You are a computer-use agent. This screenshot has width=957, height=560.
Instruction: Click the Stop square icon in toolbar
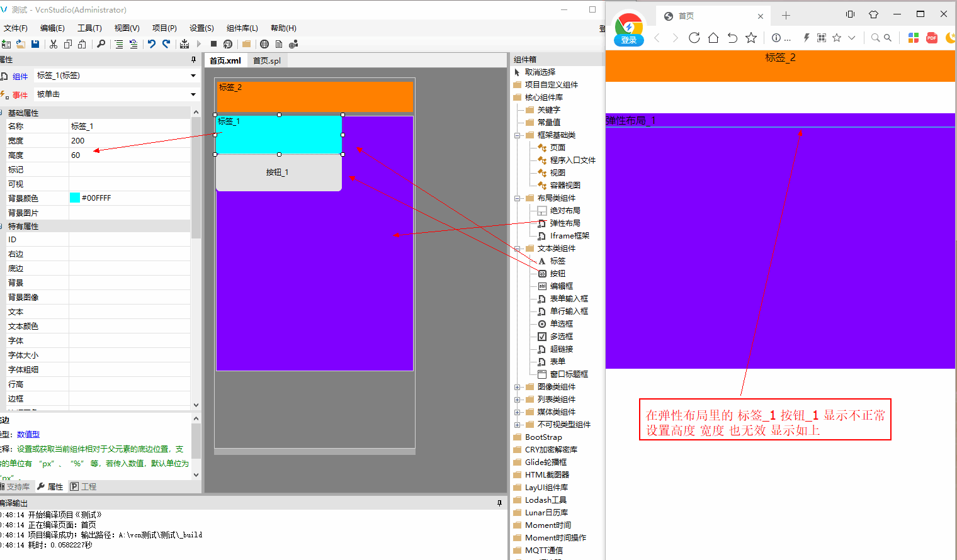pyautogui.click(x=213, y=44)
